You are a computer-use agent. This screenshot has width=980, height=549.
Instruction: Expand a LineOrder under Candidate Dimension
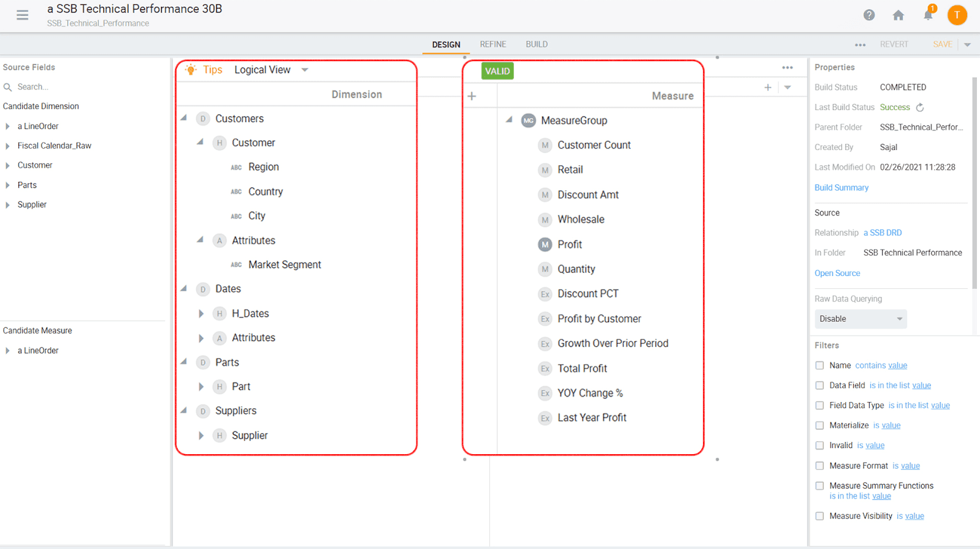coord(7,126)
